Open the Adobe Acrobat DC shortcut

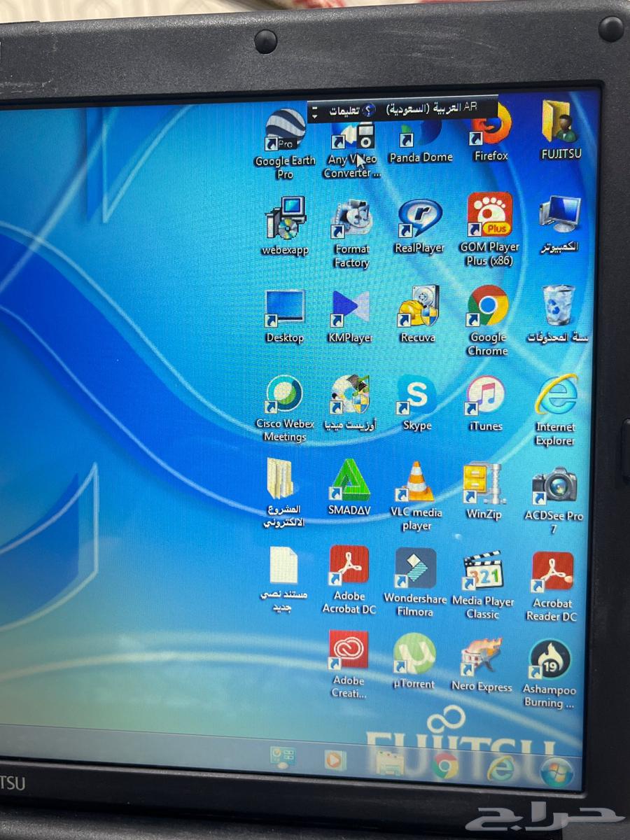349,580
